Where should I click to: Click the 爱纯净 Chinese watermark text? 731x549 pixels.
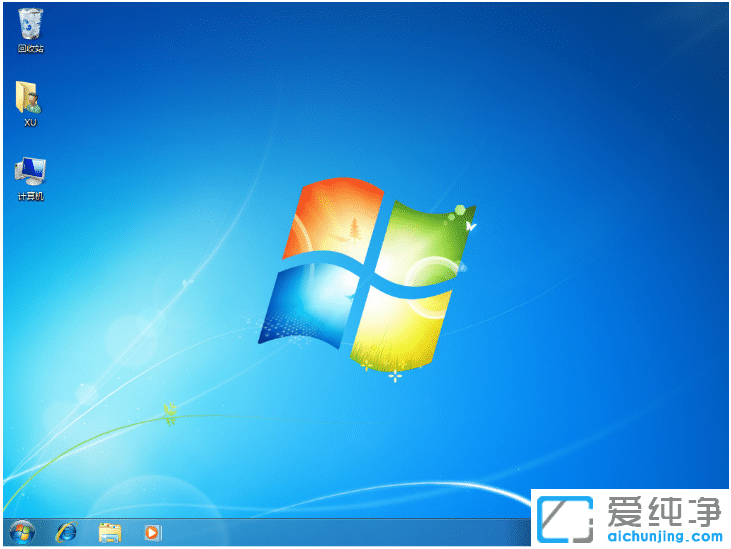663,513
